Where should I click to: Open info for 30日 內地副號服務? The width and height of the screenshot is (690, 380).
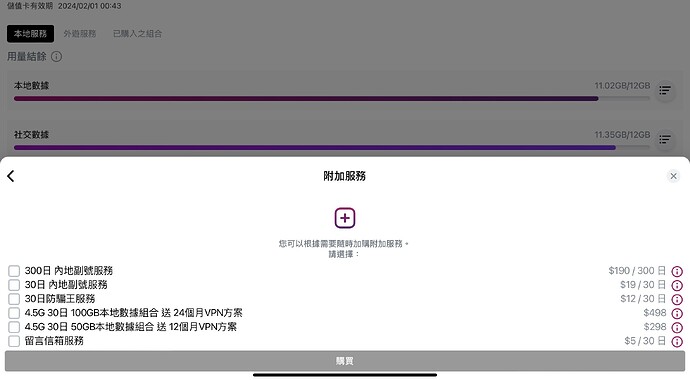[x=677, y=285]
